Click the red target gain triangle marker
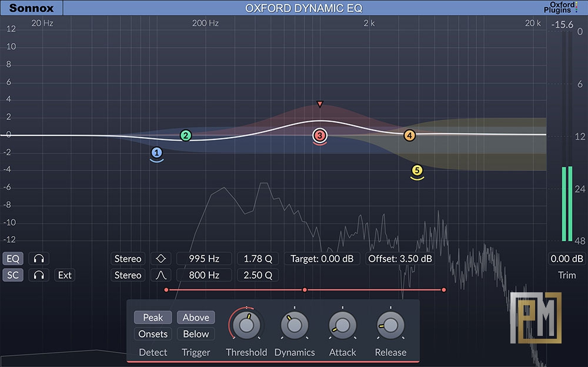The width and height of the screenshot is (588, 367). pos(320,104)
